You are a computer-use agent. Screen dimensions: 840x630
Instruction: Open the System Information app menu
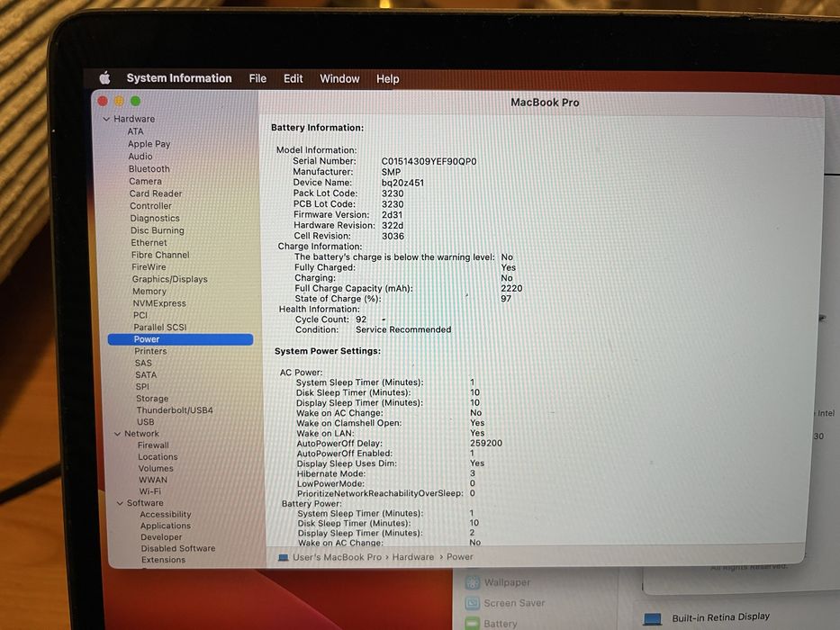click(179, 78)
